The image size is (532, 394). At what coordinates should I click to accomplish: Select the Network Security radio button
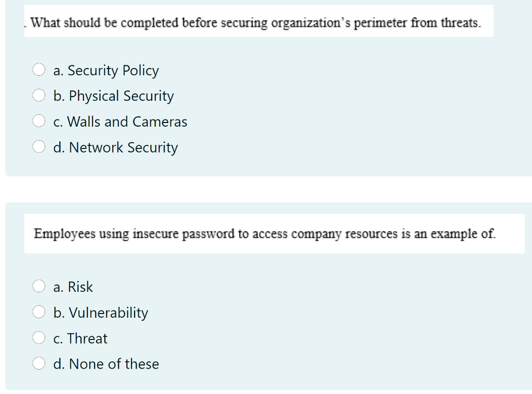click(x=38, y=147)
